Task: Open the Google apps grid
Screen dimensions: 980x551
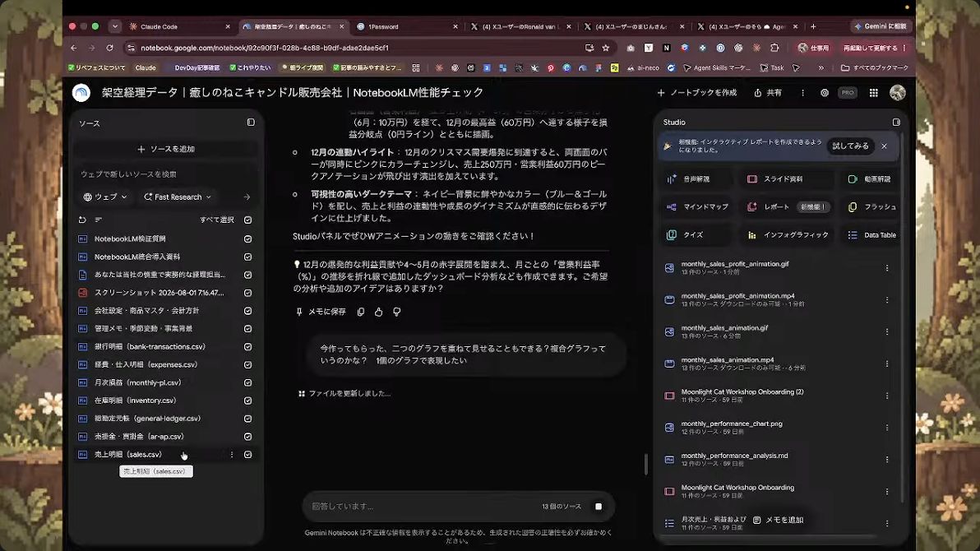Action: [873, 93]
